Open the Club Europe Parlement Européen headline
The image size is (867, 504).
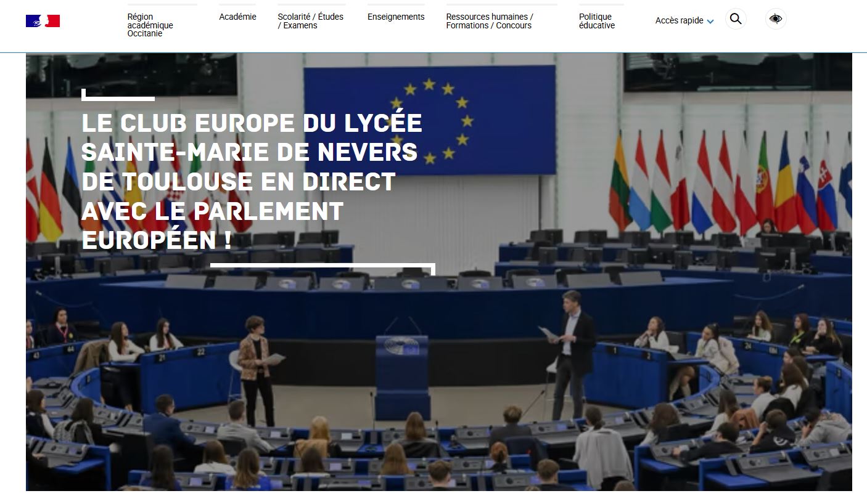pyautogui.click(x=252, y=181)
